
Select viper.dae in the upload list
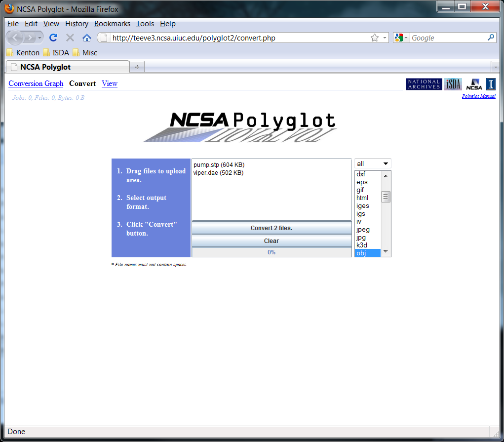(218, 173)
